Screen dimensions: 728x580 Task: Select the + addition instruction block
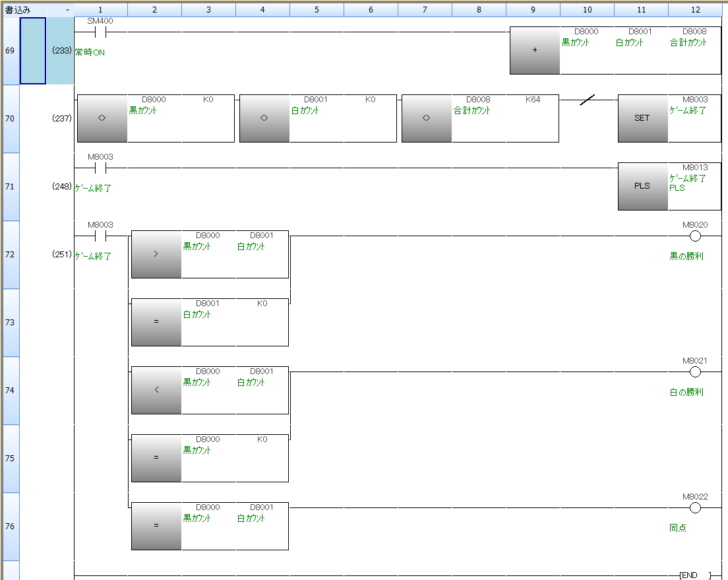[535, 51]
